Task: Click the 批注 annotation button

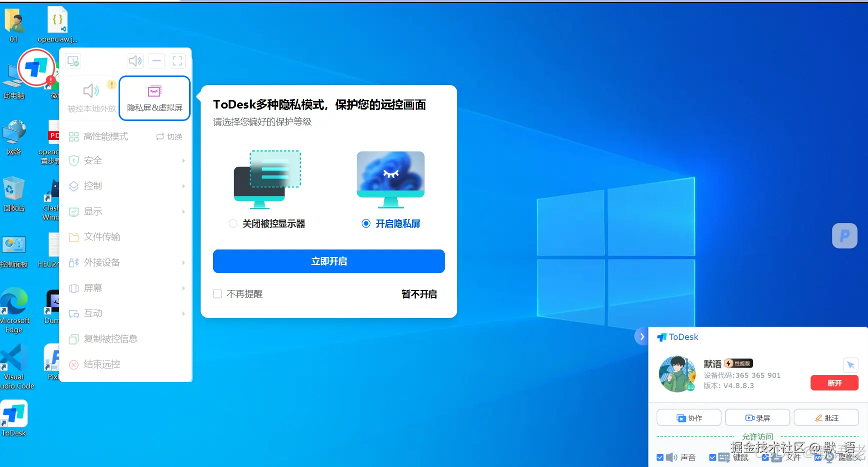Action: 826,418
